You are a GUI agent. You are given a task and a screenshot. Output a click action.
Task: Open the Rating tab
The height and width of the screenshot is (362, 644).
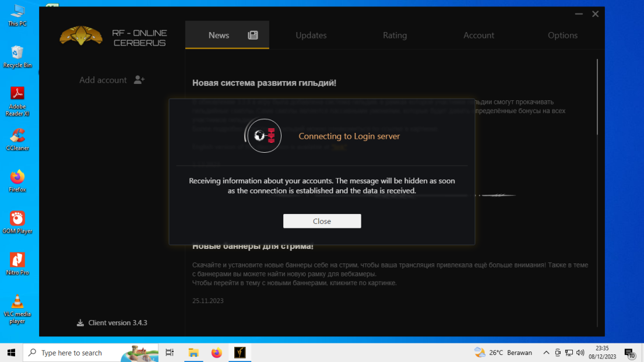[x=395, y=36]
